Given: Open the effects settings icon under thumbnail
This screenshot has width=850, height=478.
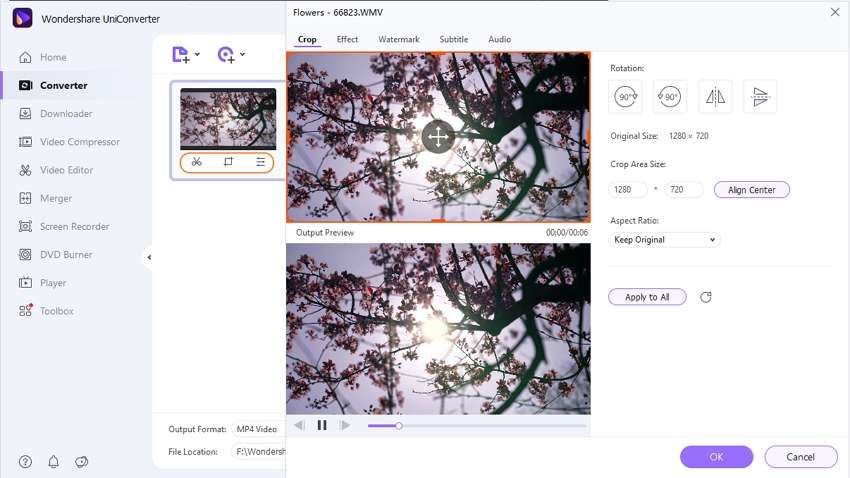Looking at the screenshot, I should click(x=261, y=162).
